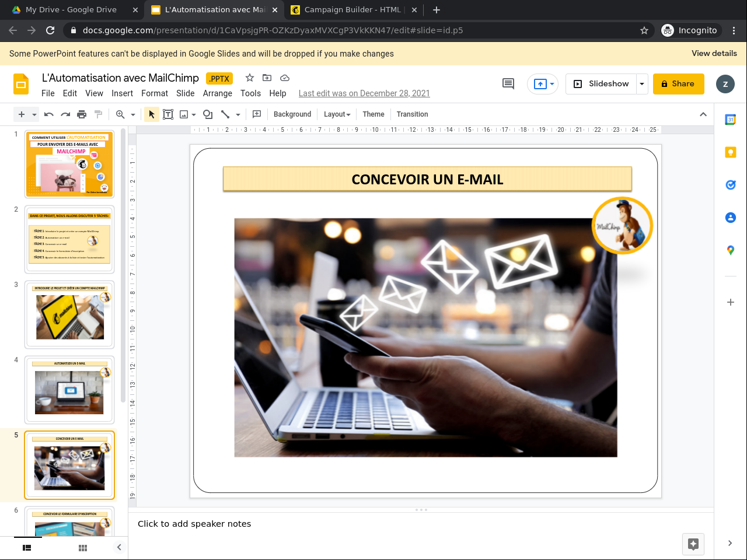
Task: Open the Last edit history link
Action: point(364,93)
